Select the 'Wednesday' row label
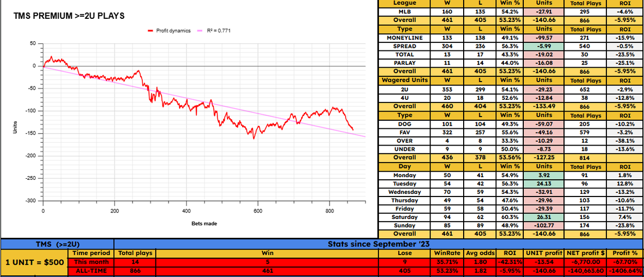 [x=405, y=192]
